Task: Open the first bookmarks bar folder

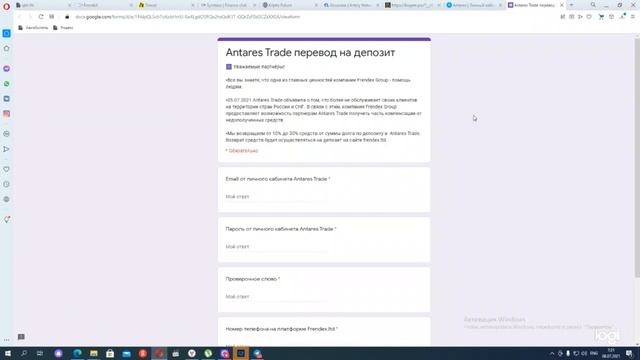Action: click(x=33, y=28)
